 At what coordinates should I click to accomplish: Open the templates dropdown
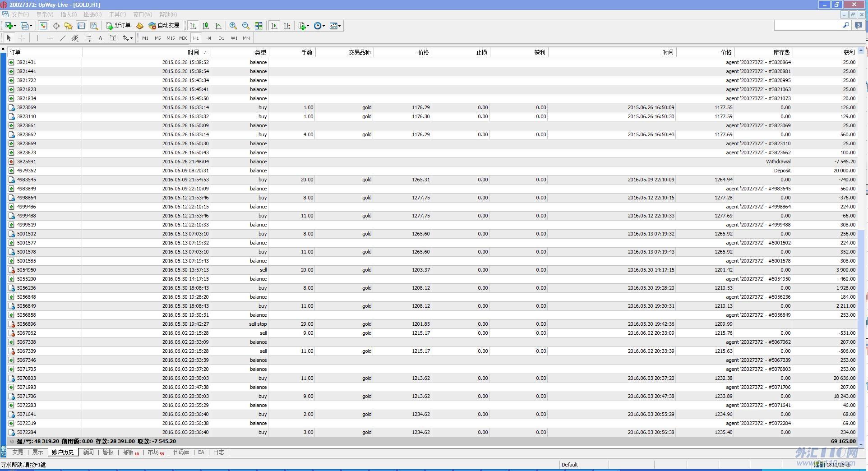335,26
